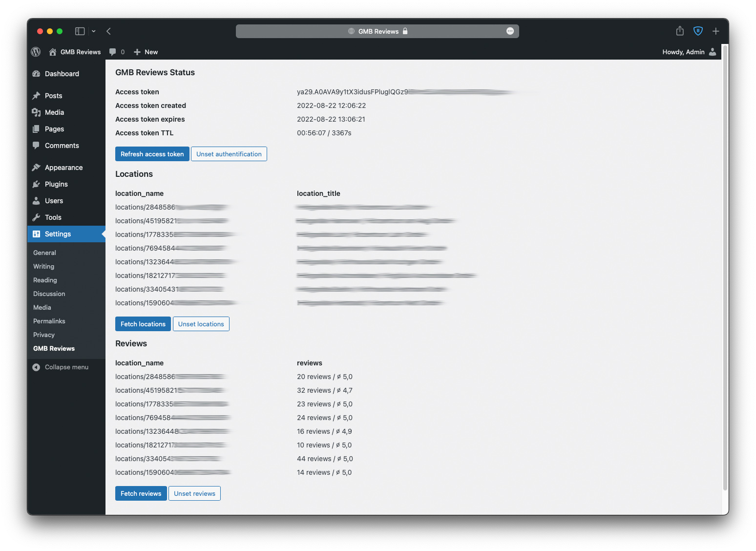Click the page vertical scrollbar
This screenshot has width=756, height=551.
[725, 269]
